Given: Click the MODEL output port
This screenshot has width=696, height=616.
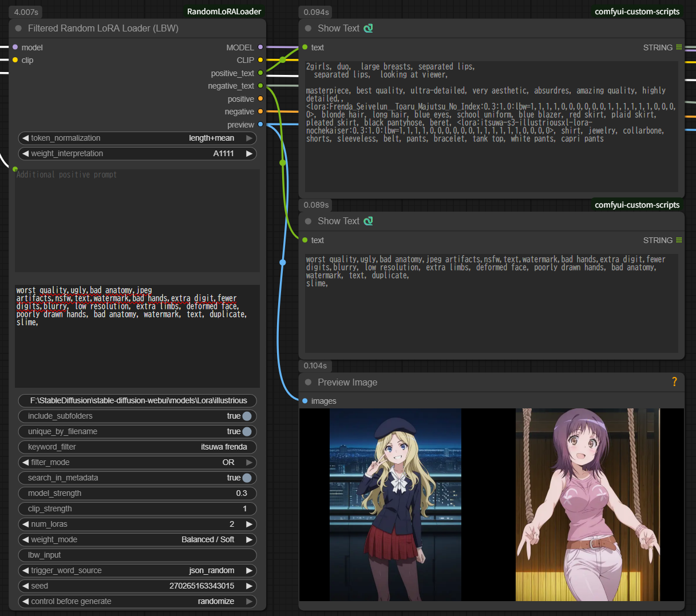Looking at the screenshot, I should (x=260, y=47).
